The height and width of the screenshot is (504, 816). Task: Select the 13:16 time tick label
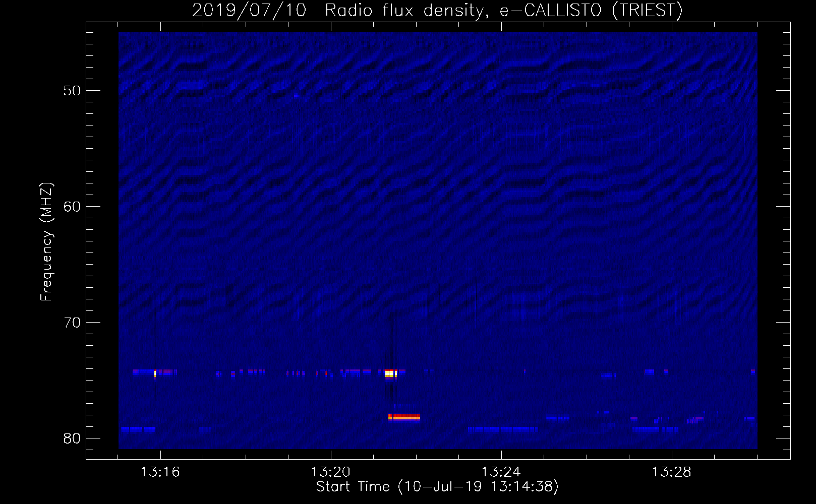160,473
